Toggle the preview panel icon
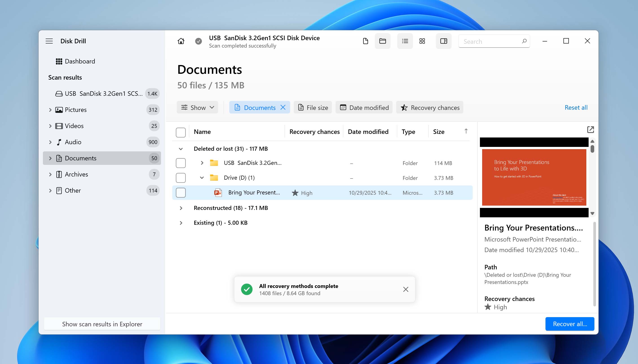This screenshot has height=364, width=638. pyautogui.click(x=443, y=41)
